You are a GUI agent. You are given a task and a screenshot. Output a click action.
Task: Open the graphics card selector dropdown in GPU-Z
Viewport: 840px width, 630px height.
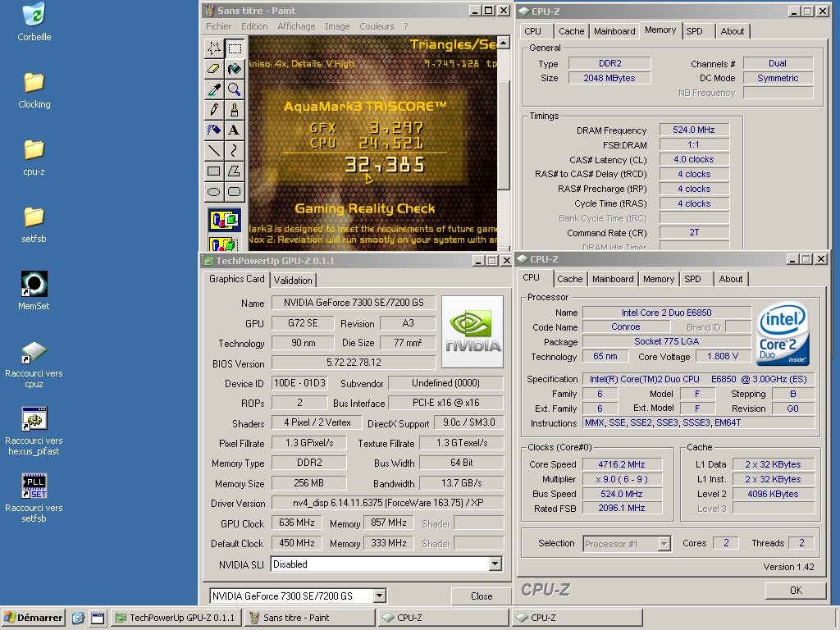(379, 596)
